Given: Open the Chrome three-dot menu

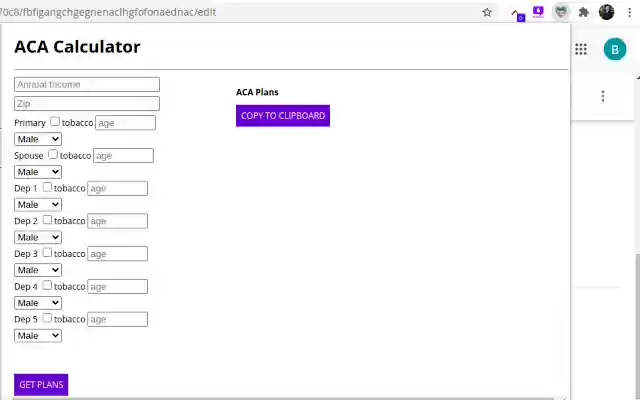Looking at the screenshot, I should point(630,12).
